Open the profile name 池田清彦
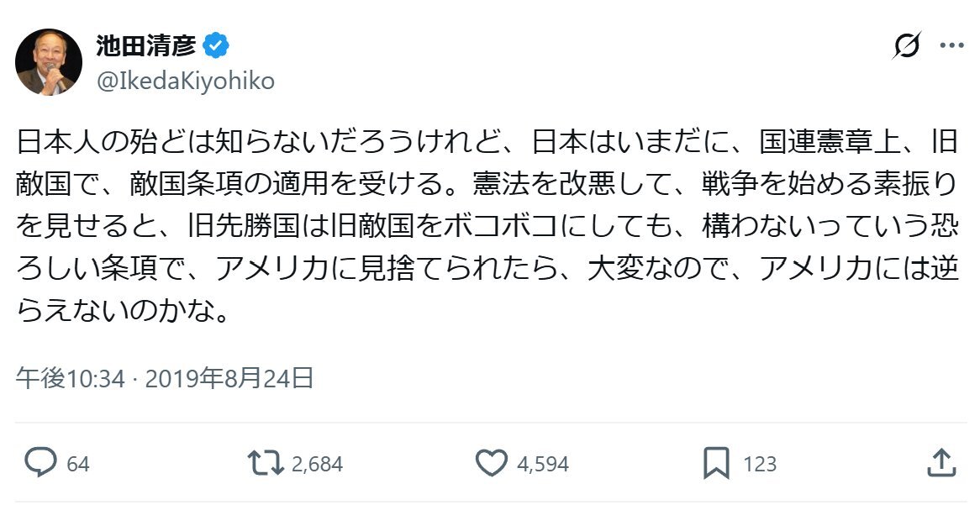 coord(145,45)
